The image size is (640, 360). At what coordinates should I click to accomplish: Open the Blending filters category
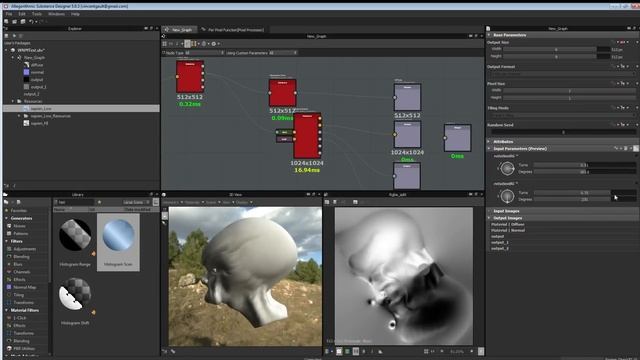21,257
